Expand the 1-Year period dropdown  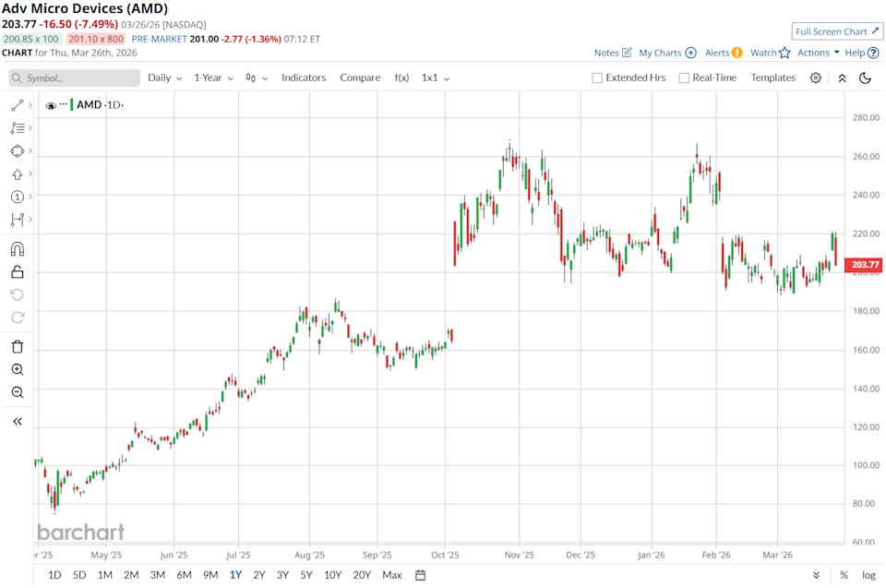coord(213,78)
